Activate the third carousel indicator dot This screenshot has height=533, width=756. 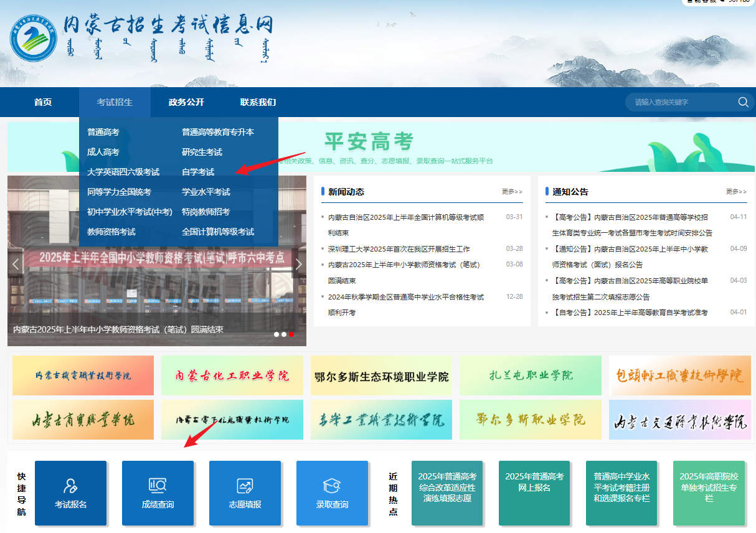[291, 334]
